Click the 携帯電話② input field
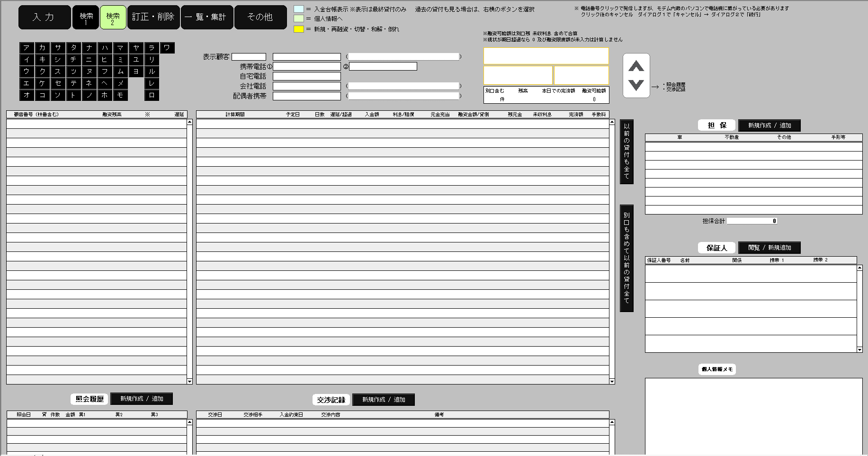 tap(383, 66)
